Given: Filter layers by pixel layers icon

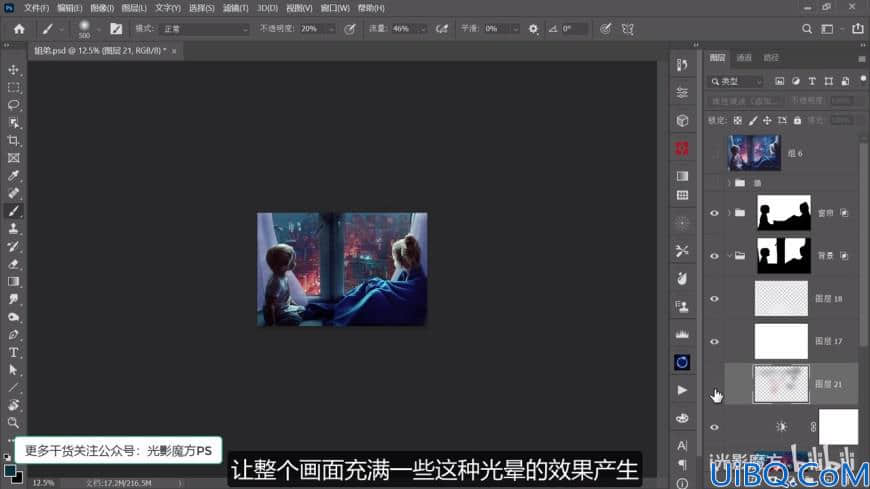Looking at the screenshot, I should [x=780, y=81].
